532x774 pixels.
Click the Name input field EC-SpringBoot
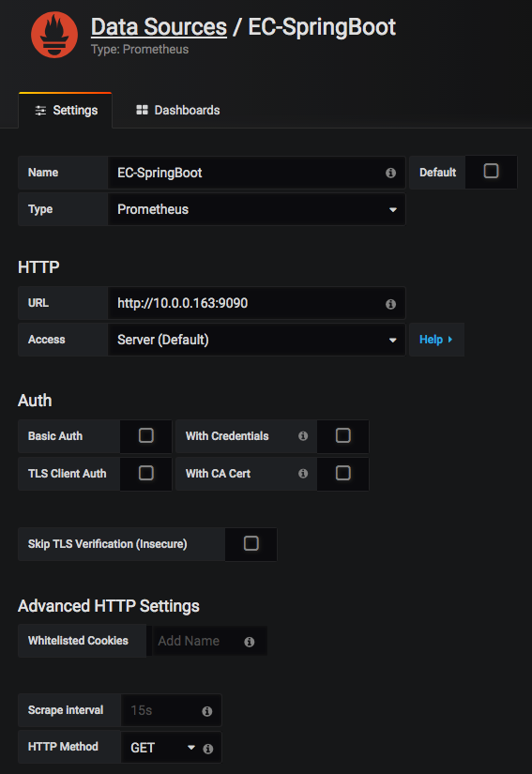[x=257, y=173]
